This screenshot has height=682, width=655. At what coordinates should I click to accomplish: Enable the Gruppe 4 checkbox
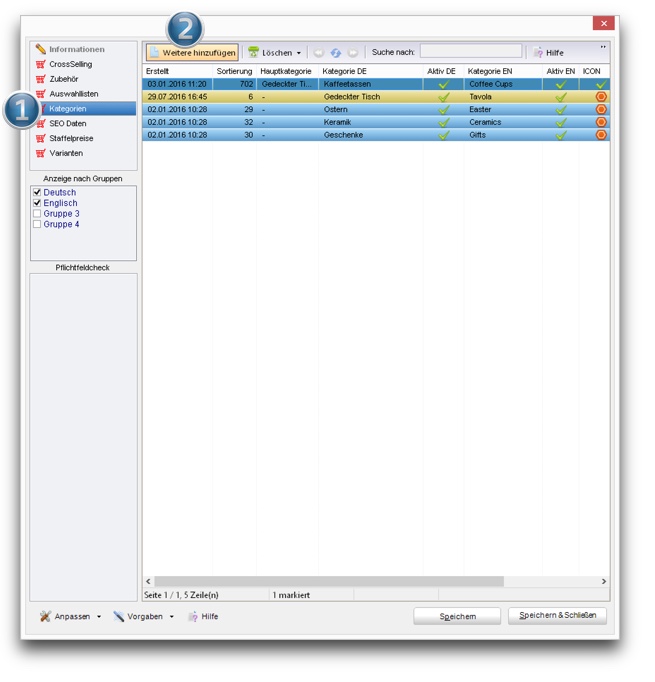tap(37, 224)
